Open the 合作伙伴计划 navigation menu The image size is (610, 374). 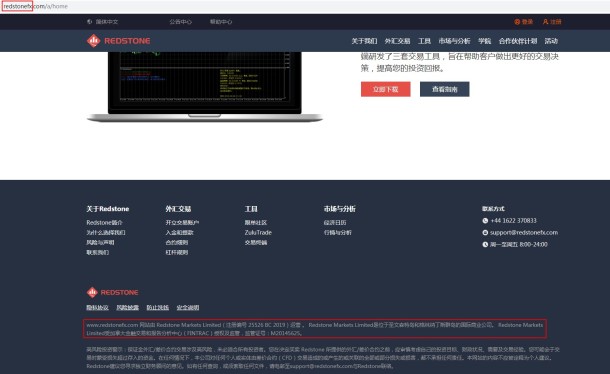coord(518,41)
